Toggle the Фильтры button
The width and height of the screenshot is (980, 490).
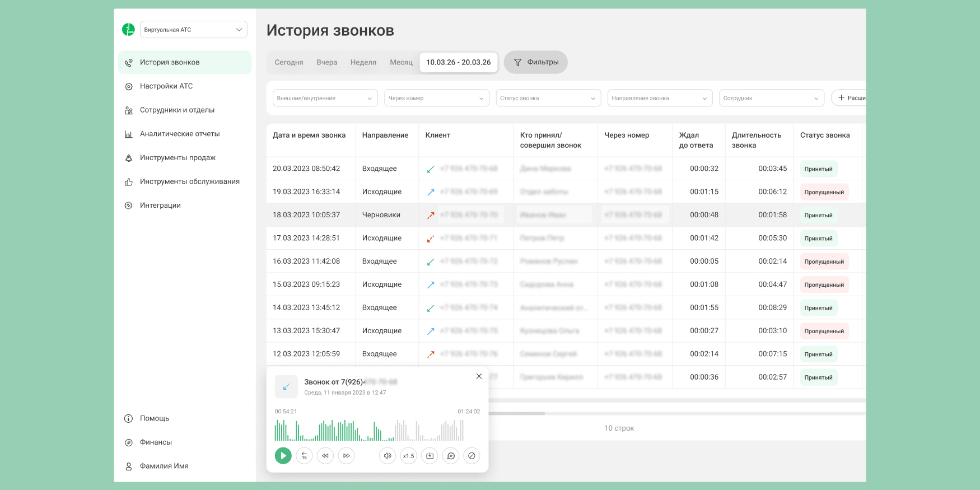(536, 62)
